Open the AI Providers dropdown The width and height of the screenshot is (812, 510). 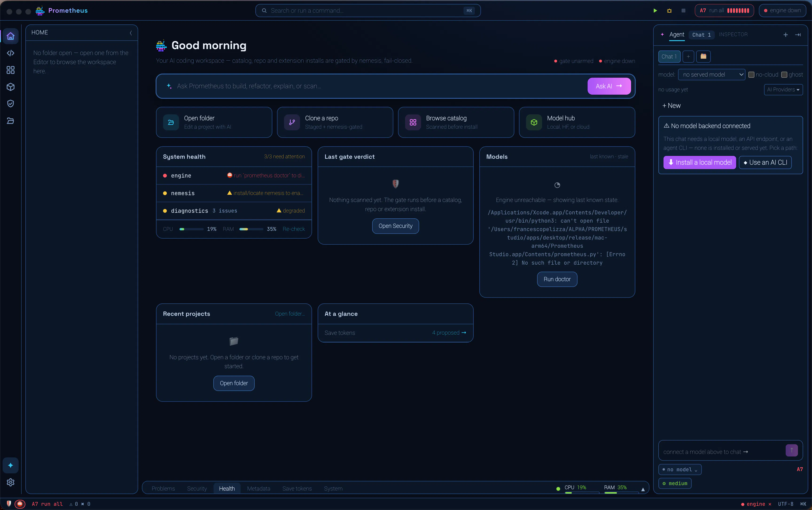click(x=783, y=89)
